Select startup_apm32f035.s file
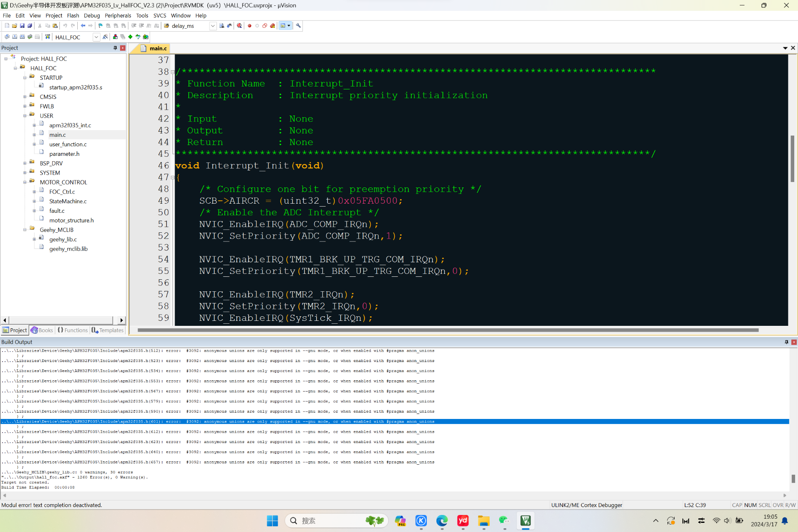Viewport: 798px width, 532px height. tap(76, 87)
